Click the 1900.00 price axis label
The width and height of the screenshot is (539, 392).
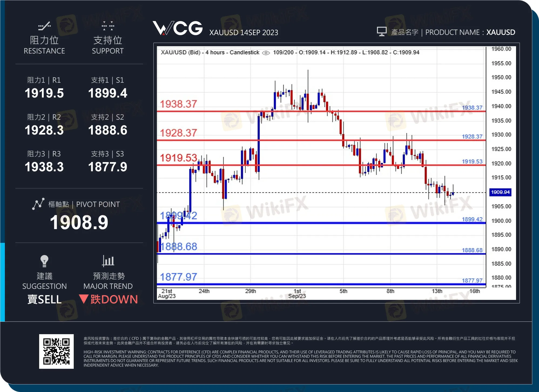(501, 221)
